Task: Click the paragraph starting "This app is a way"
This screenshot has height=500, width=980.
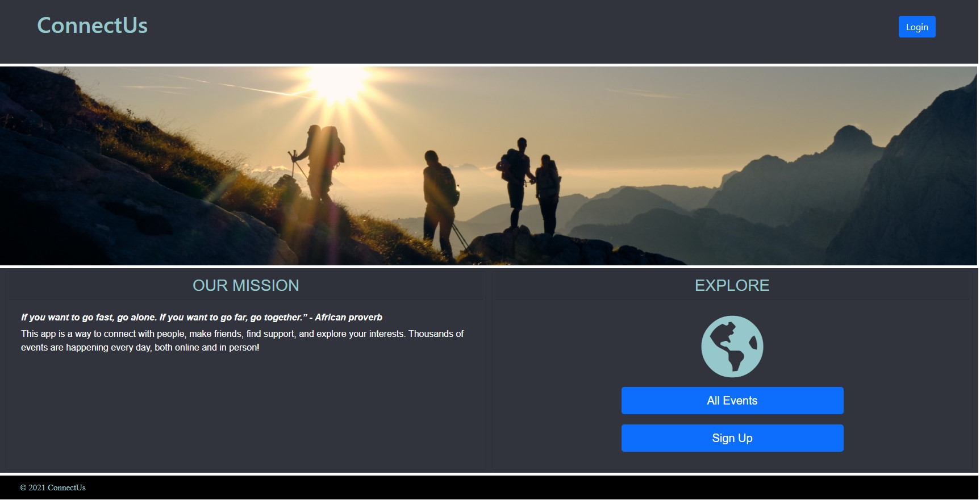Action: click(243, 340)
